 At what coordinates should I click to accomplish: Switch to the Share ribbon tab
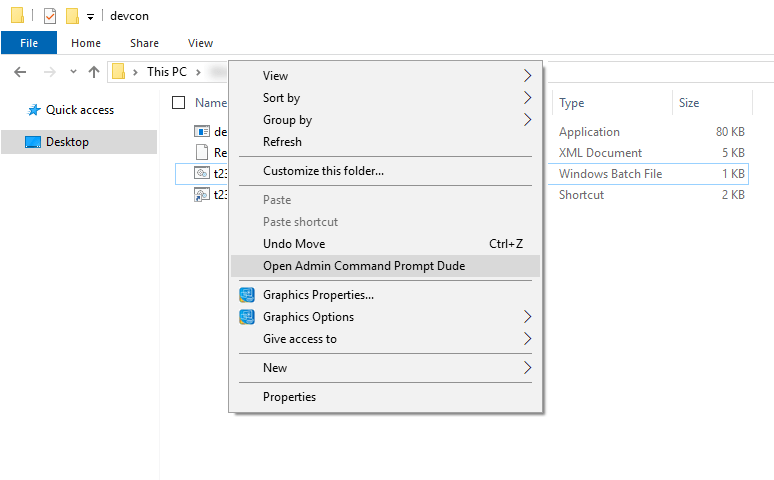pyautogui.click(x=144, y=43)
